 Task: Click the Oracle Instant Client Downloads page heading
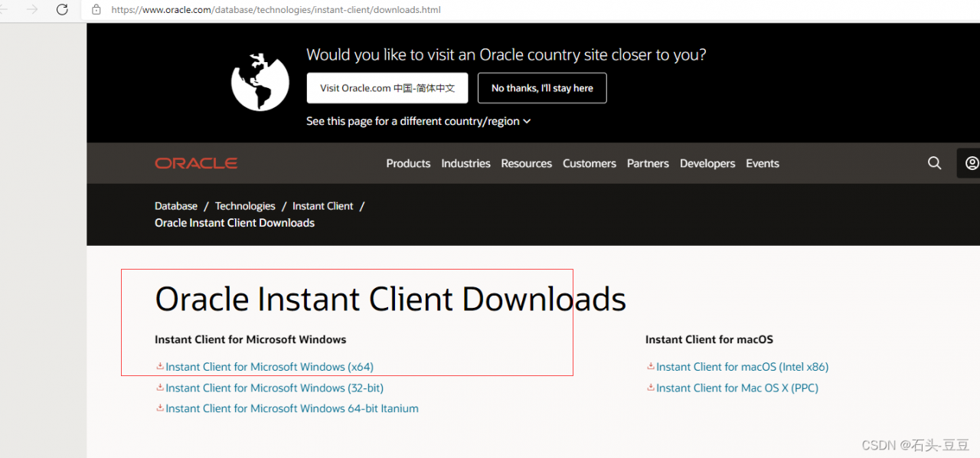(390, 299)
